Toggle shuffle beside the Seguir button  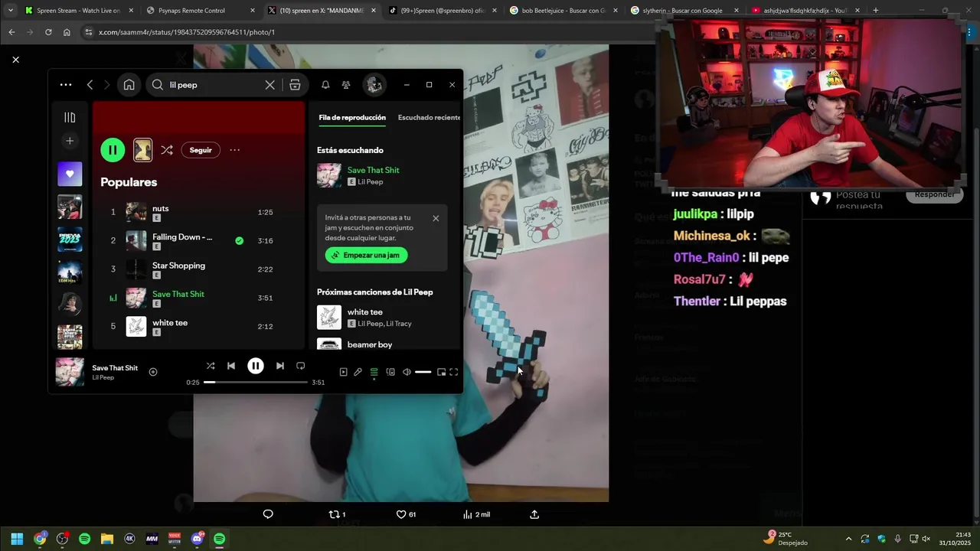(x=167, y=150)
